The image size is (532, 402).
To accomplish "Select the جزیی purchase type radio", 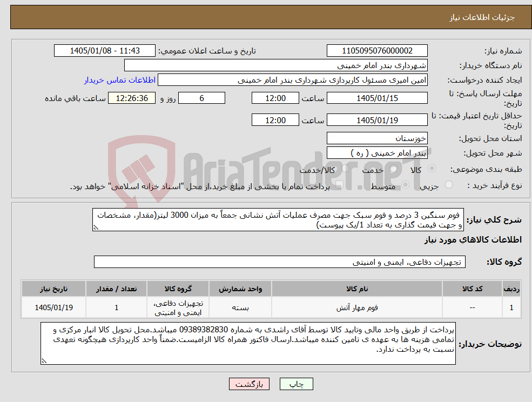I will pyautogui.click(x=448, y=185).
